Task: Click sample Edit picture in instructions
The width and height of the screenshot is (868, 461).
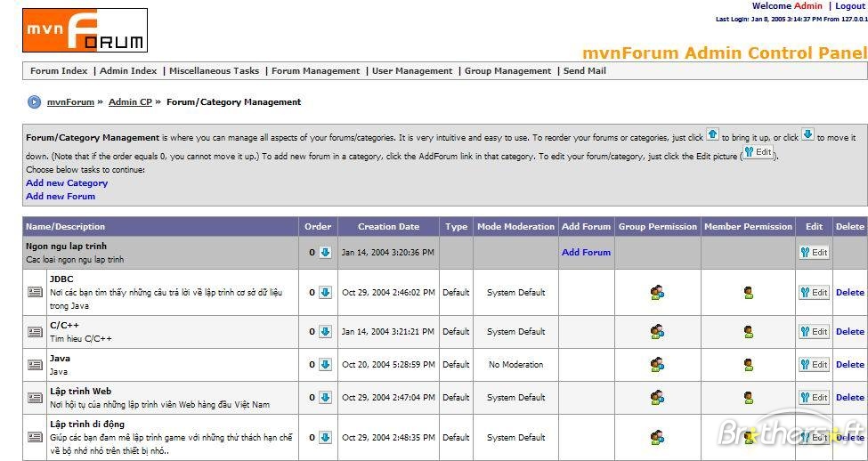Action: (758, 152)
